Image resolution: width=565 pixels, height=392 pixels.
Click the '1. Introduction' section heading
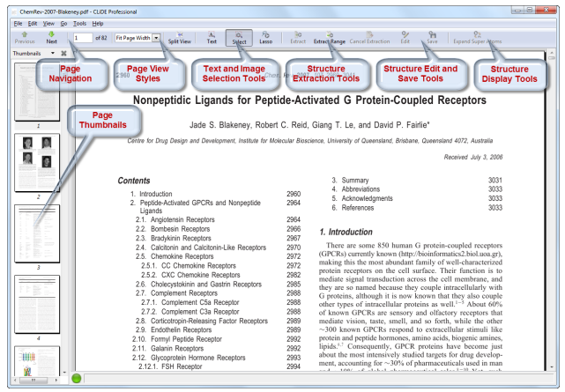[x=346, y=233]
